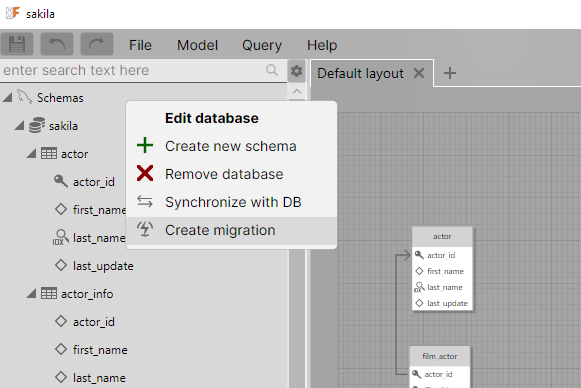Click primary key icon of actor_id in tree

pyautogui.click(x=61, y=181)
